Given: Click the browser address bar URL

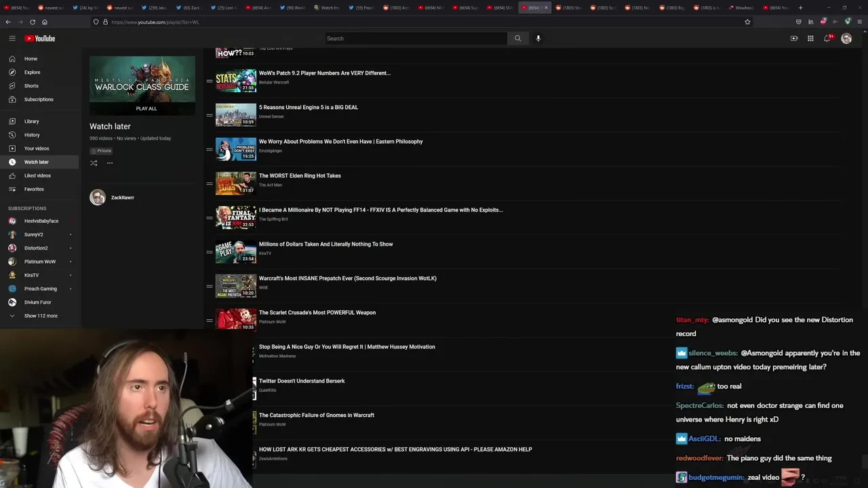Looking at the screenshot, I should click(x=155, y=22).
